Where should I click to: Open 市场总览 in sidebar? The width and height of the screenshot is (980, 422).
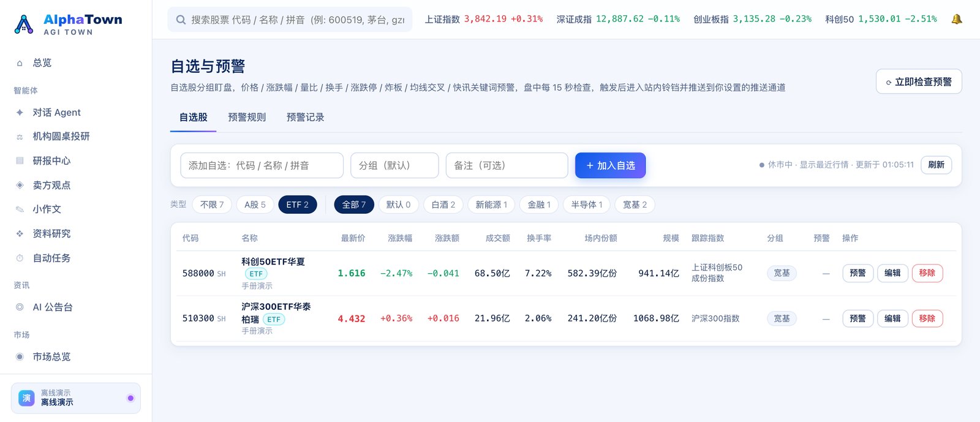coord(76,357)
